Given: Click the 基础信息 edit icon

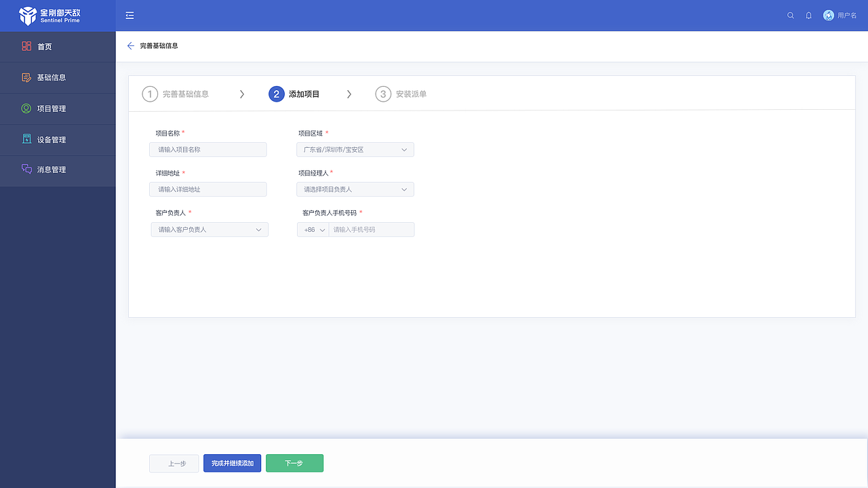Looking at the screenshot, I should (26, 77).
